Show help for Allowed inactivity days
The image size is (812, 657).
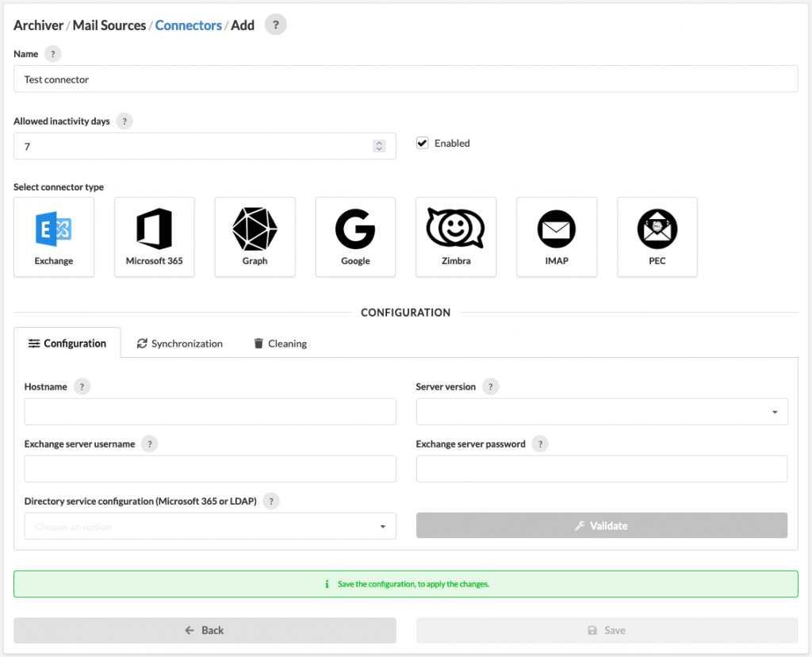124,121
